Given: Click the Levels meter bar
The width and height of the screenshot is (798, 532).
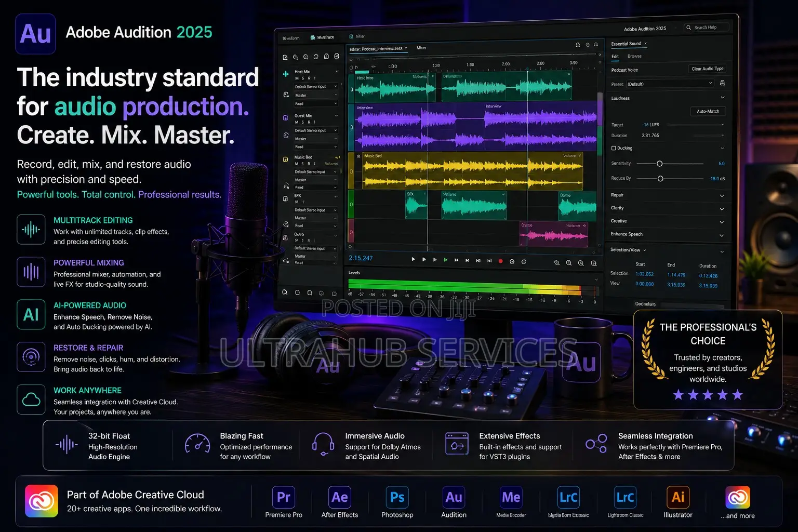Looking at the screenshot, I should coord(472,287).
